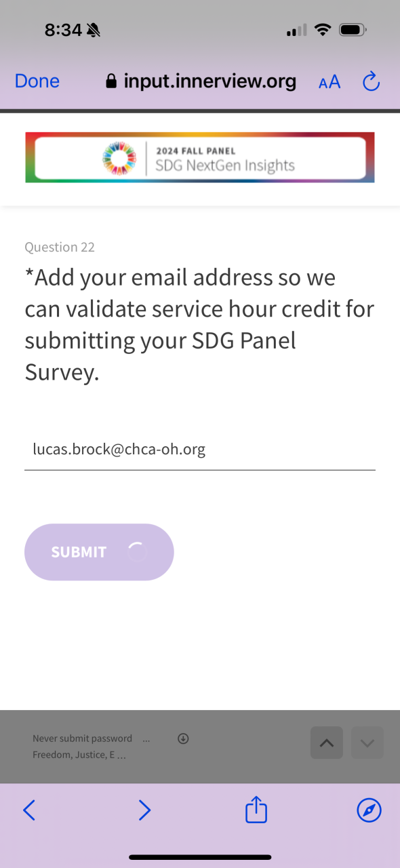Tap the loading spinner on Submit

(x=136, y=552)
